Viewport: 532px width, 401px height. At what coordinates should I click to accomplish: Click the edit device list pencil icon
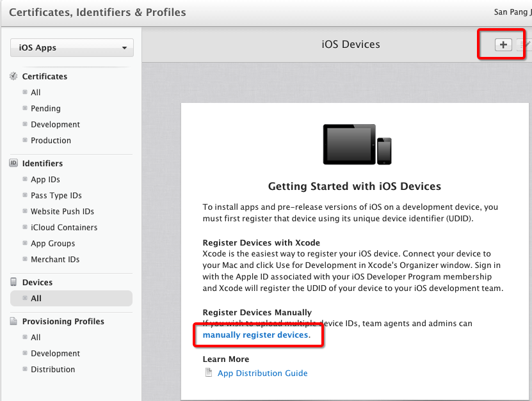point(524,44)
